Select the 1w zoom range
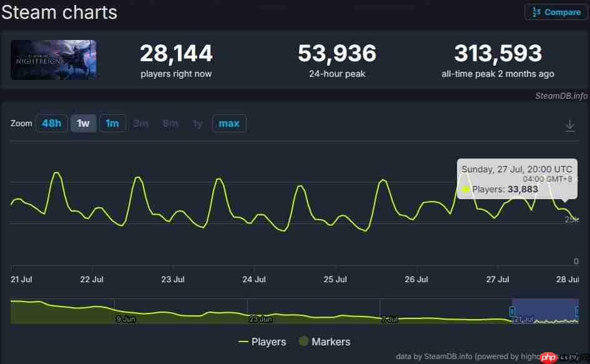Screen dimensions: 590x364 pos(83,123)
